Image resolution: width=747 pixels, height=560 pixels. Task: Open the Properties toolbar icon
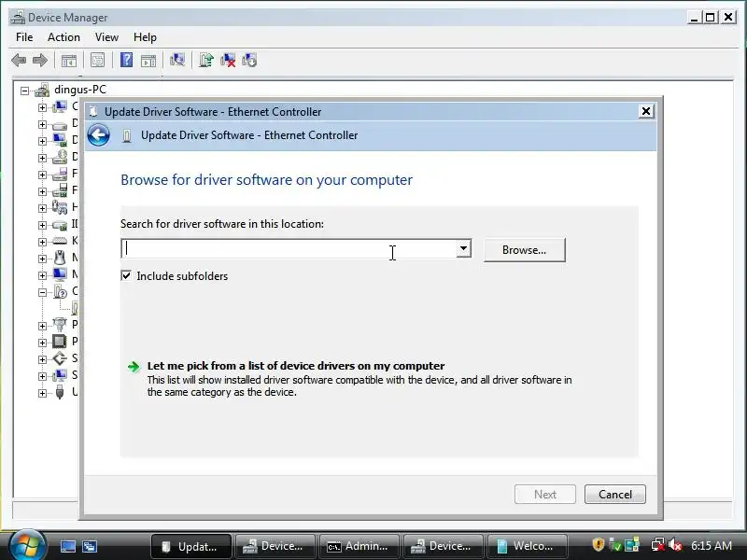pos(98,61)
